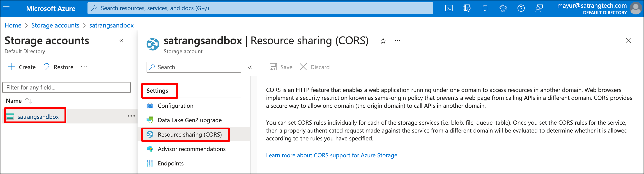Screen dimensions: 644x174
Task: Open the user account avatar
Action: (x=636, y=8)
